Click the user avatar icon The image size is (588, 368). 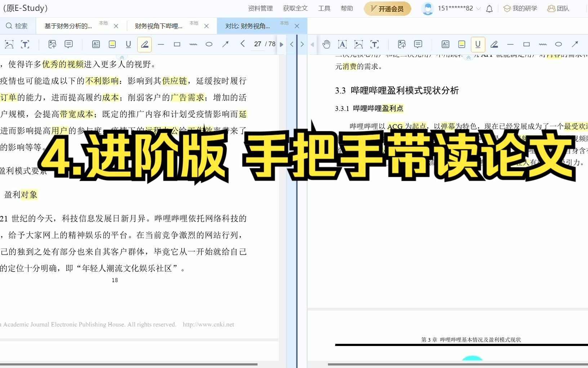[428, 8]
